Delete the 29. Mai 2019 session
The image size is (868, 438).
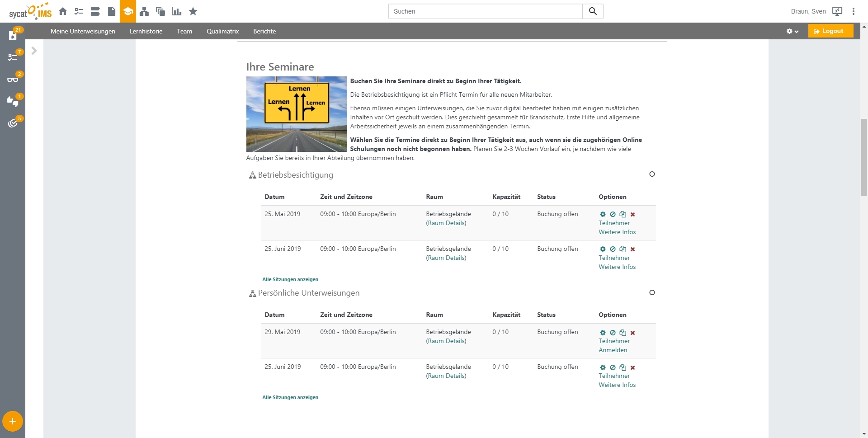click(633, 333)
